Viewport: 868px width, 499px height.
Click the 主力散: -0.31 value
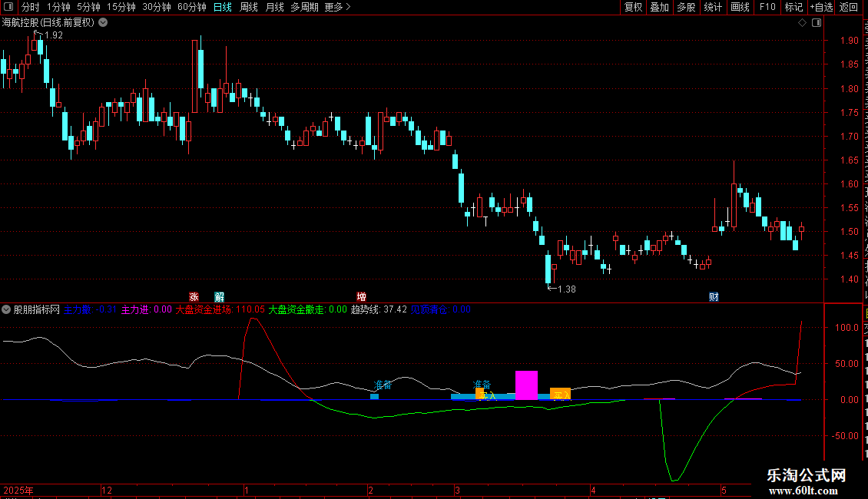pos(90,310)
